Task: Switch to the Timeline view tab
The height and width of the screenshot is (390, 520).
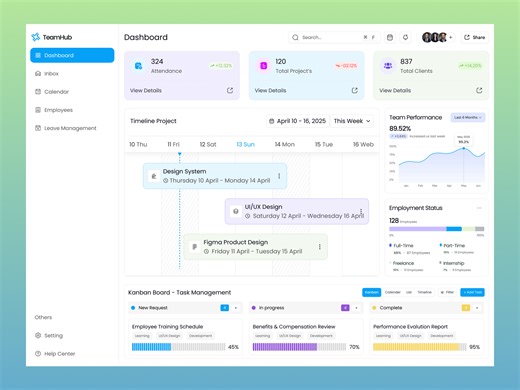Action: pyautogui.click(x=424, y=292)
